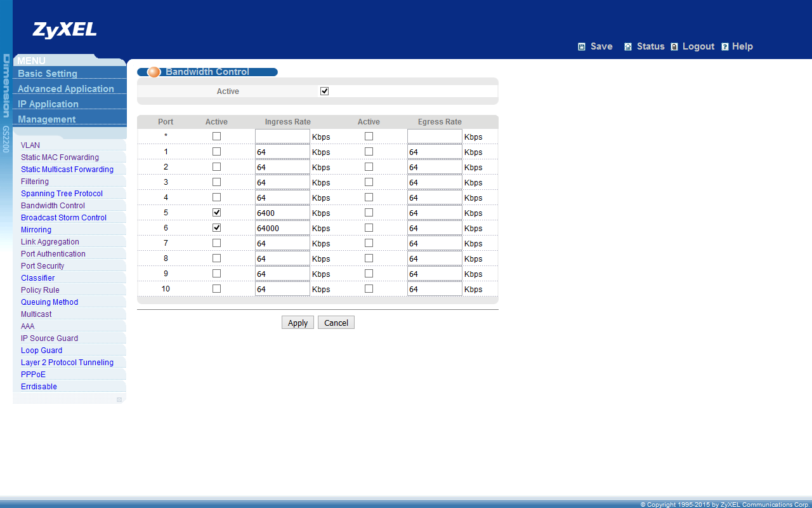Open Port Security

(43, 266)
